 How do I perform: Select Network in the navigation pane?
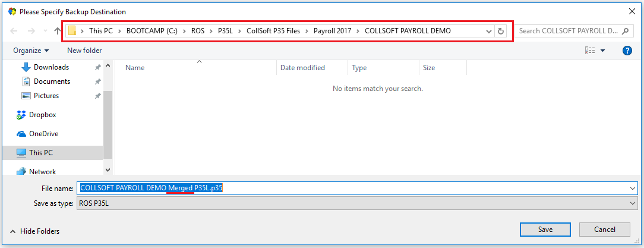tap(42, 172)
